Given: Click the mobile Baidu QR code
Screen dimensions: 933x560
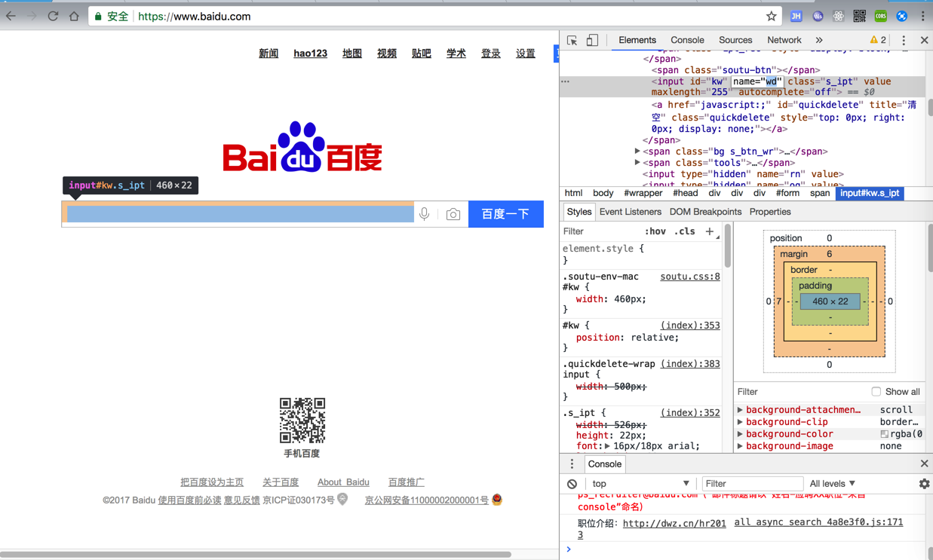Looking at the screenshot, I should pos(302,421).
